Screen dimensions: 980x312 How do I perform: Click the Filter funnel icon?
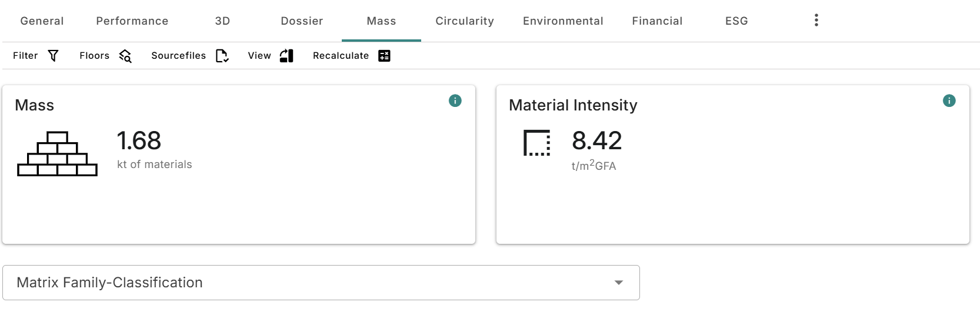53,56
